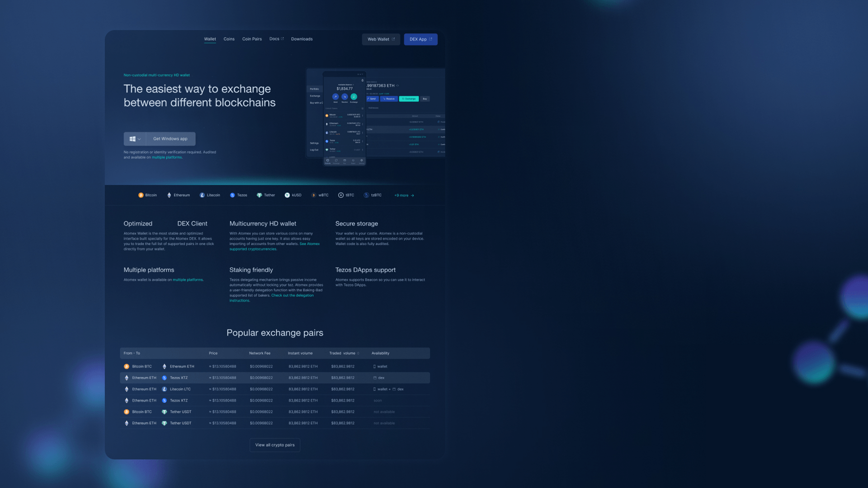The image size is (868, 488).
Task: Click the external link icon next to Docs
Action: (283, 39)
